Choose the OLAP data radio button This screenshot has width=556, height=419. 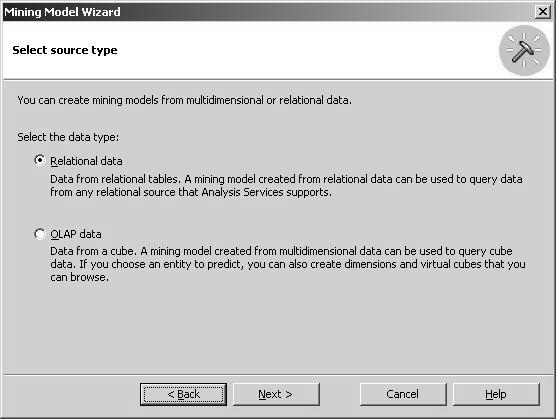click(40, 234)
